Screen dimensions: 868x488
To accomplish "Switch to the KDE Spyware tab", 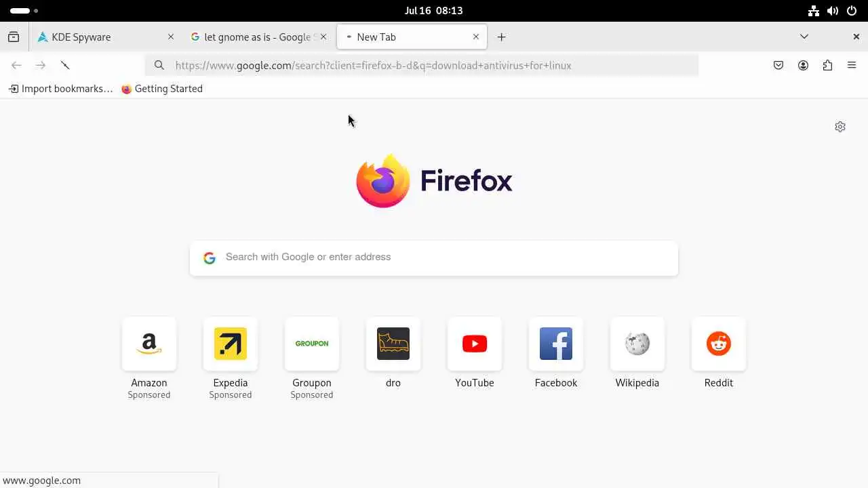I will tap(106, 37).
